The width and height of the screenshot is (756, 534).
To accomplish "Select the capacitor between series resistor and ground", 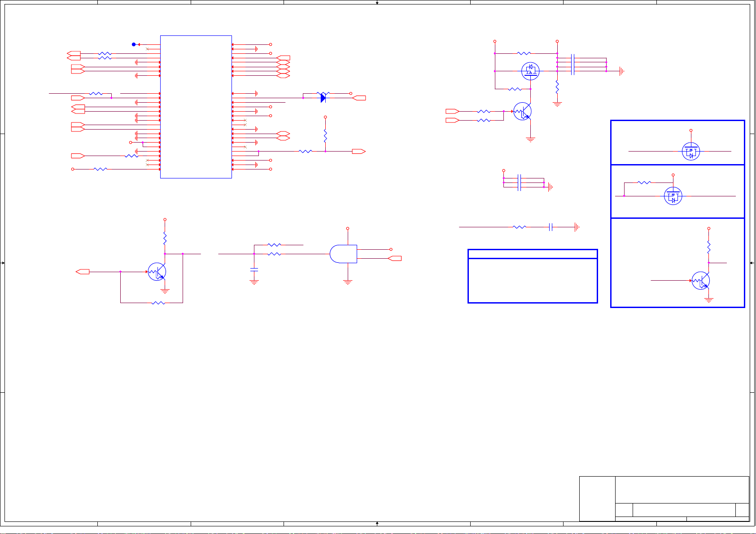I will 551,227.
